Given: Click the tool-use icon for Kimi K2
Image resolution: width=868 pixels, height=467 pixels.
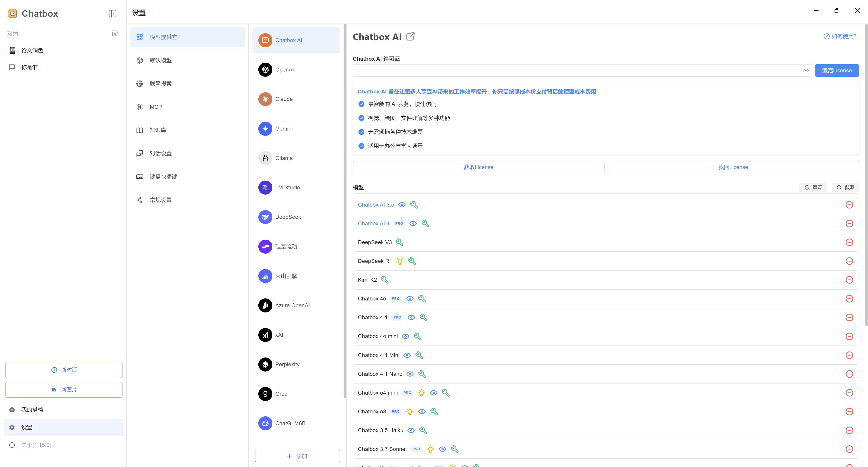Looking at the screenshot, I should tap(384, 280).
